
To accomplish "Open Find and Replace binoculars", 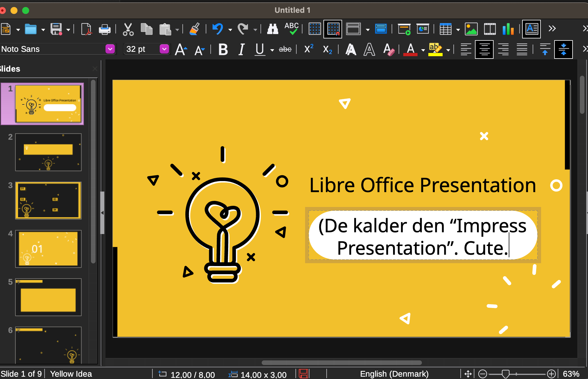I will point(273,29).
